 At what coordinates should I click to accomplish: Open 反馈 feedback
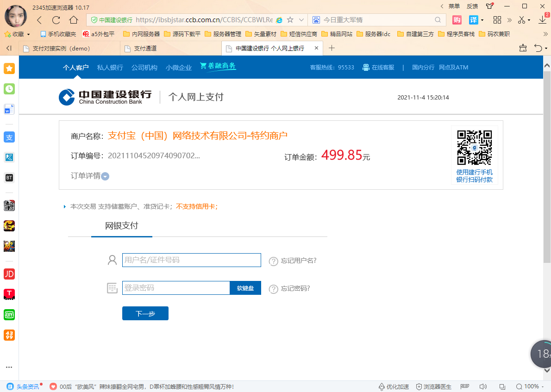pyautogui.click(x=472, y=6)
